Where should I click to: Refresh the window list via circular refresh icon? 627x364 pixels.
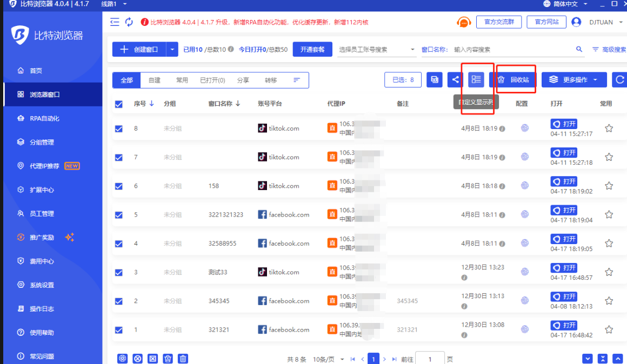[620, 79]
